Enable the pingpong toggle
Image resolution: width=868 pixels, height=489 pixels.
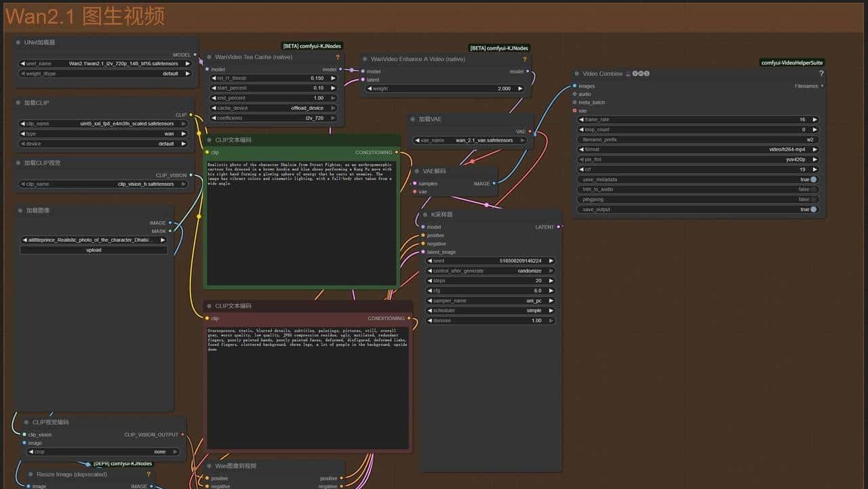click(813, 199)
